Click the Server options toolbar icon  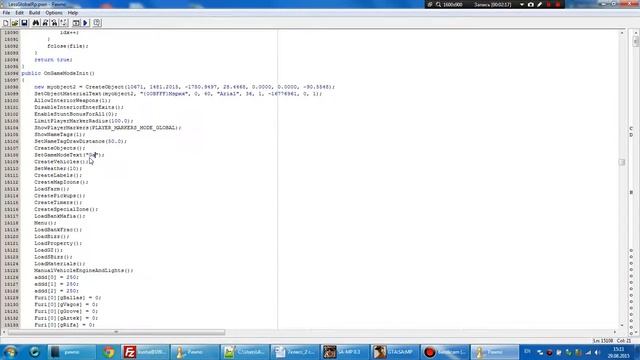(x=97, y=23)
